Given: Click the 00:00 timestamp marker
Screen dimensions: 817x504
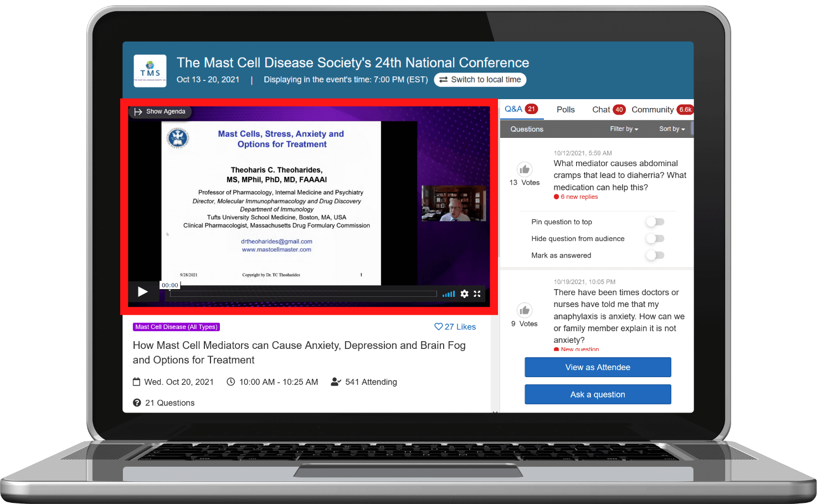Looking at the screenshot, I should click(170, 285).
